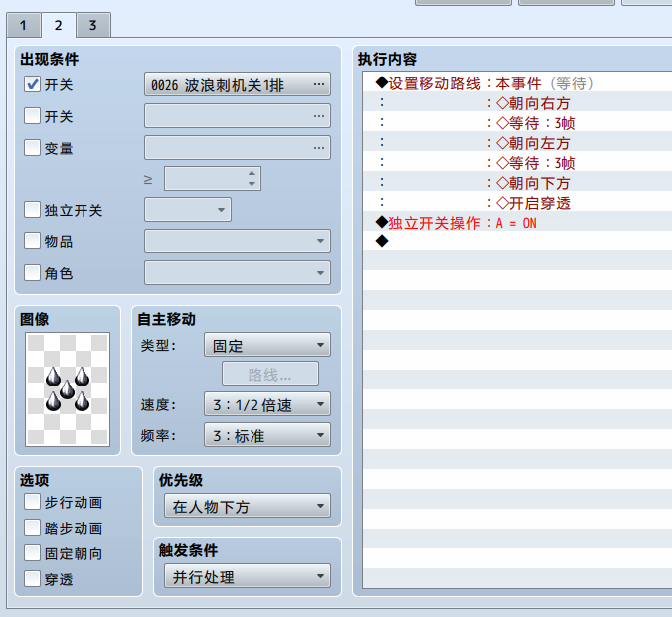The height and width of the screenshot is (617, 672).
Task: Open the 频率 dropdown showing 3：标准
Action: 267,435
